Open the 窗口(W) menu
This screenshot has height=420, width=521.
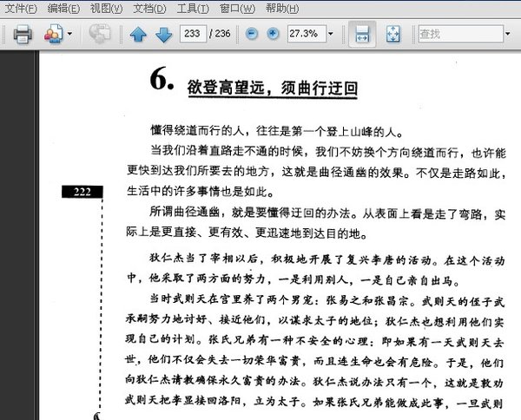237,9
